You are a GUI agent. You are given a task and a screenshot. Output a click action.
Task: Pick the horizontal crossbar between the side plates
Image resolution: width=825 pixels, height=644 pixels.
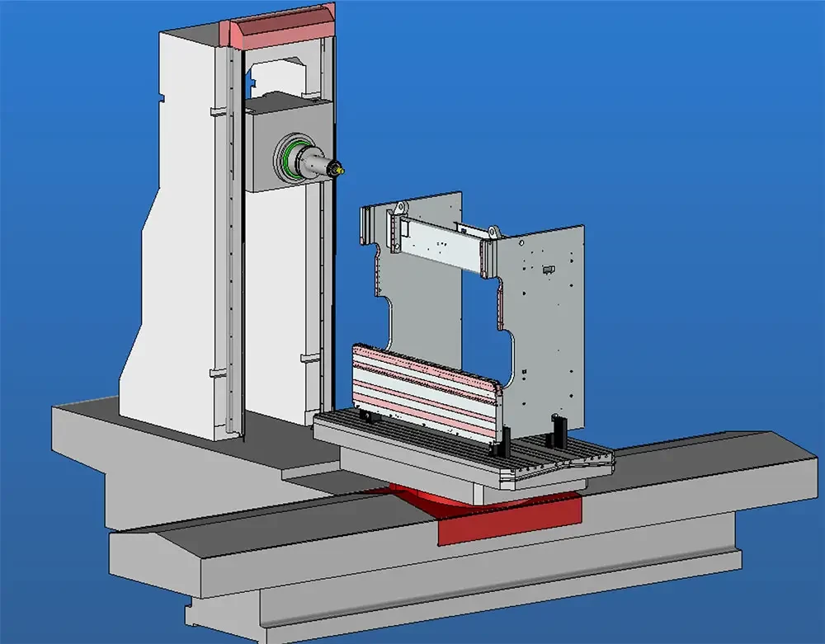click(443, 243)
